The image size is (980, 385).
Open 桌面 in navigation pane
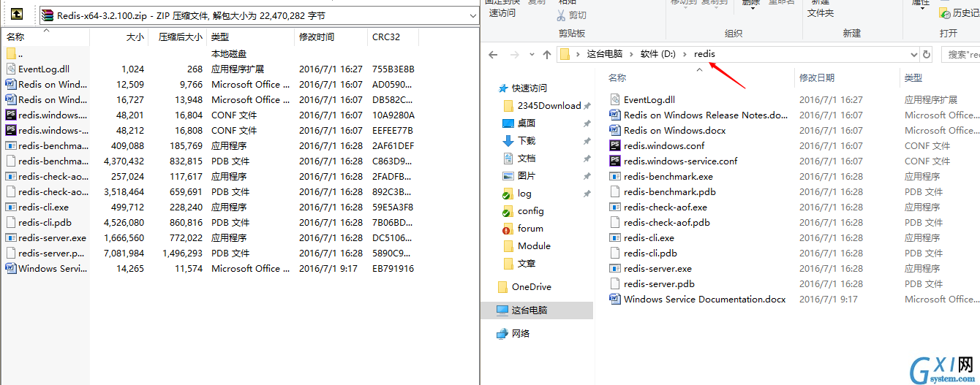click(527, 123)
